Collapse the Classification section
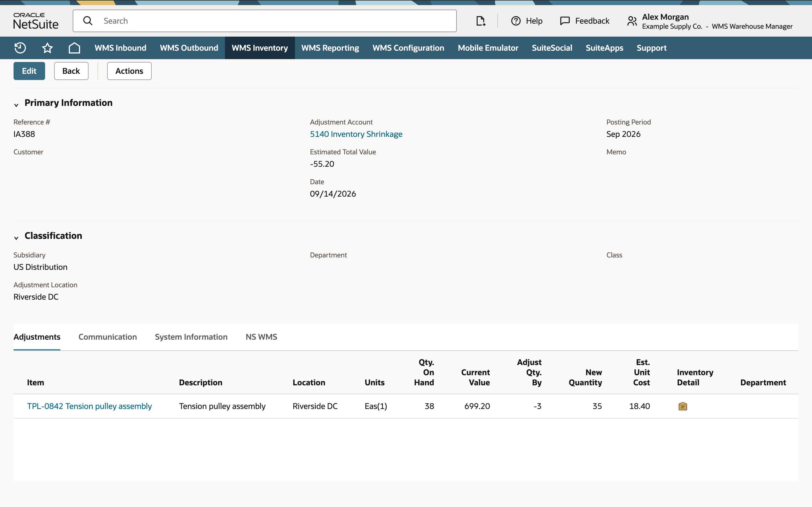The image size is (812, 507). [16, 238]
